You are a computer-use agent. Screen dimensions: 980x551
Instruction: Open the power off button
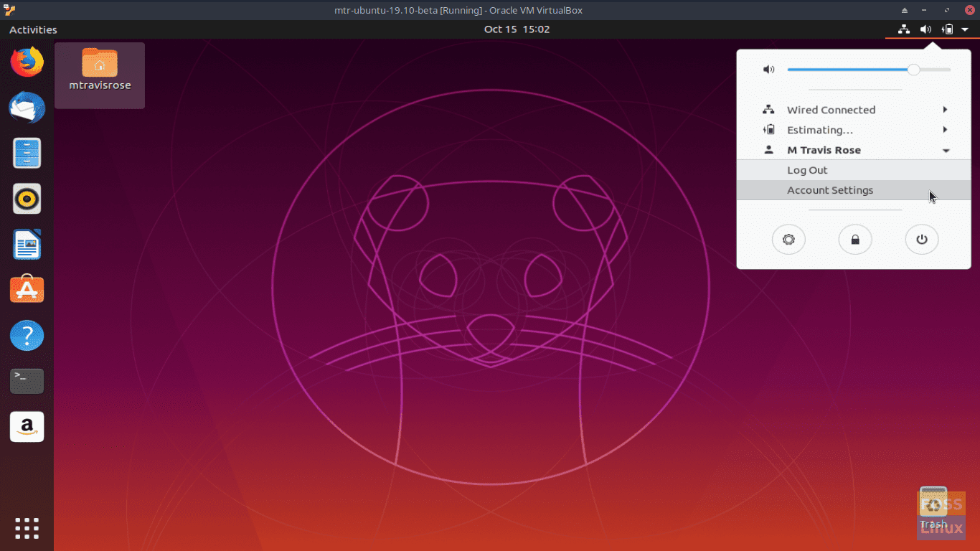(x=922, y=240)
